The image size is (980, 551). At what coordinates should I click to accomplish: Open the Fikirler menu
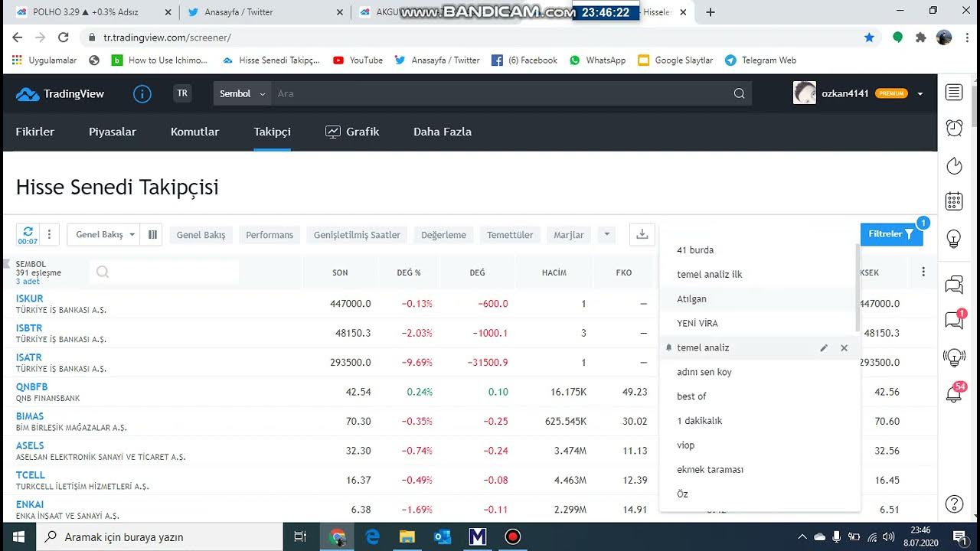click(x=35, y=132)
